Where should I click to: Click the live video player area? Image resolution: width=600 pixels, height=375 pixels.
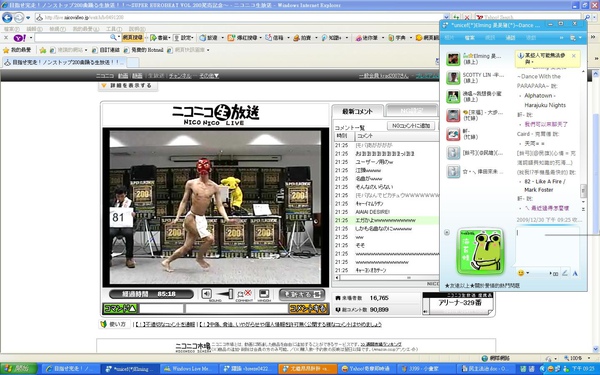point(215,207)
